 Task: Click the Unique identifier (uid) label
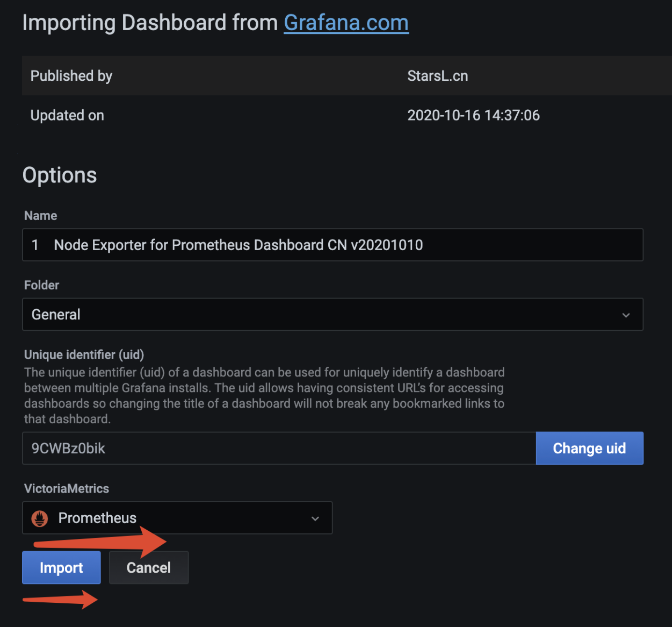click(x=84, y=355)
